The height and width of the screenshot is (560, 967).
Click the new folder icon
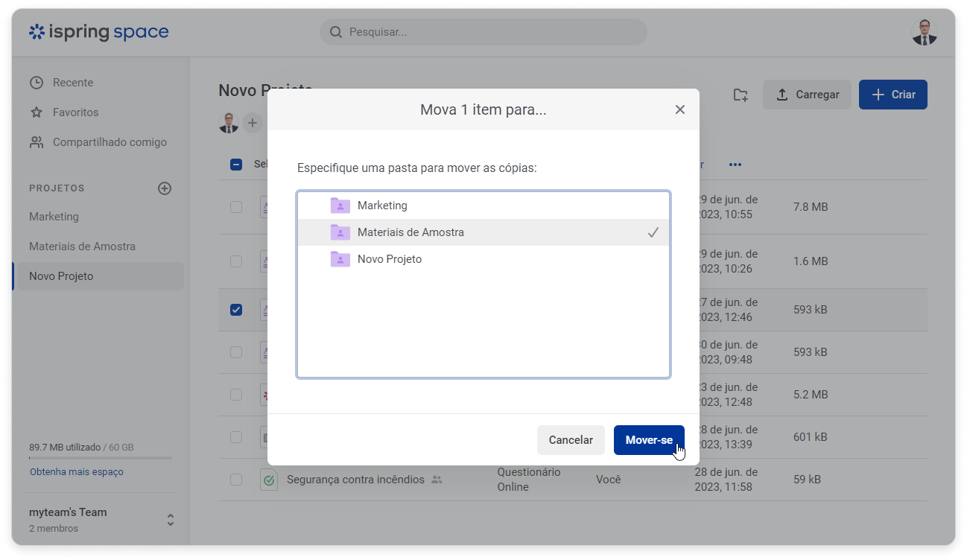click(x=740, y=95)
